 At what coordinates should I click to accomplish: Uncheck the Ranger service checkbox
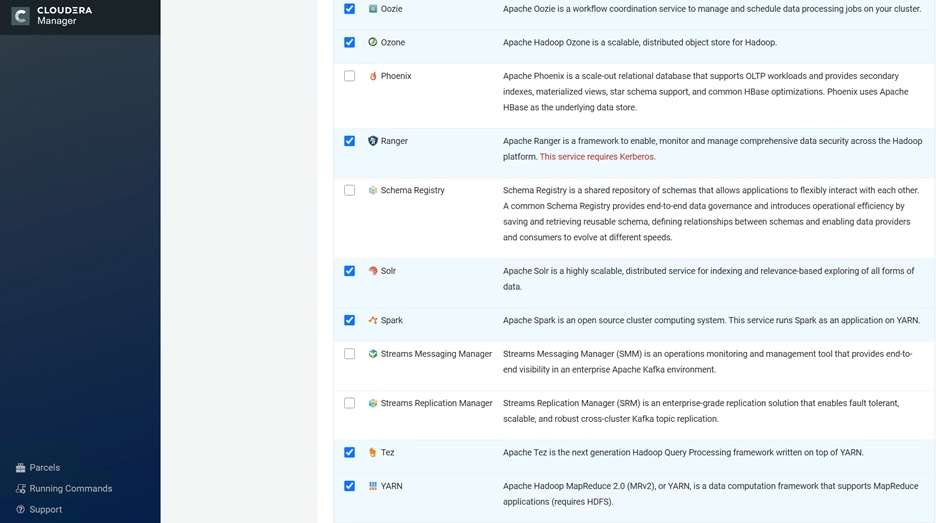click(x=349, y=141)
